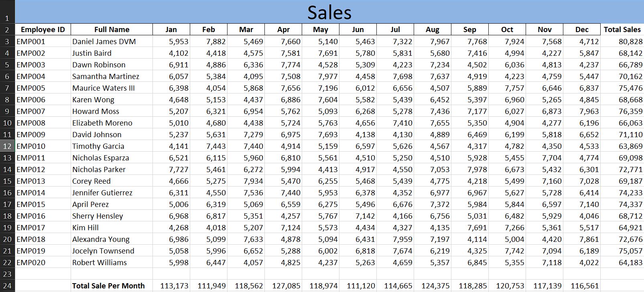This screenshot has height=292, width=644.
Task: Click the May header cell
Action: pos(320,29)
